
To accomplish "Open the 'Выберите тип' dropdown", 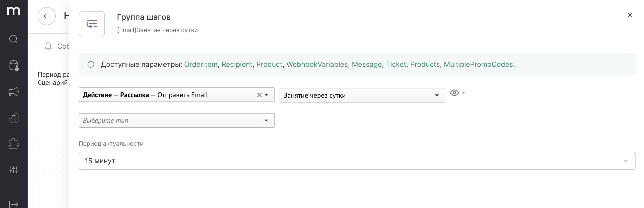I will pos(176,120).
